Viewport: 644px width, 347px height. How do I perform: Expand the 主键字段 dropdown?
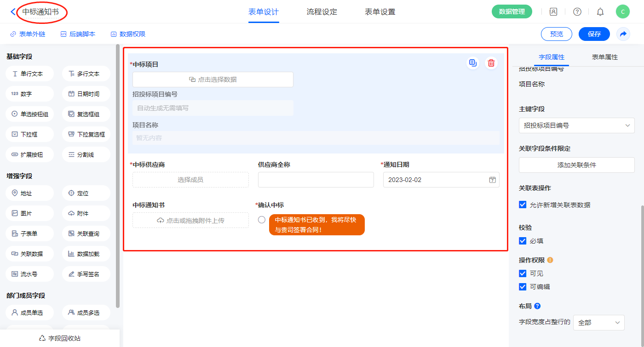tap(576, 125)
